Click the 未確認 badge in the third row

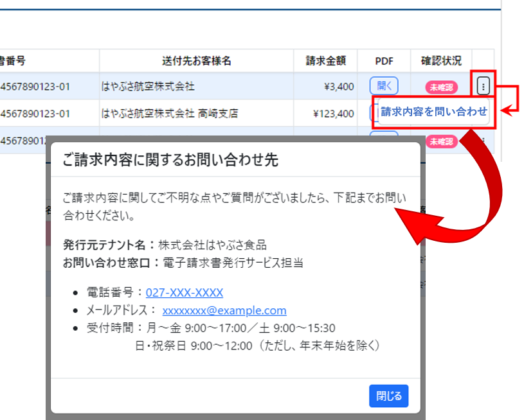(442, 141)
